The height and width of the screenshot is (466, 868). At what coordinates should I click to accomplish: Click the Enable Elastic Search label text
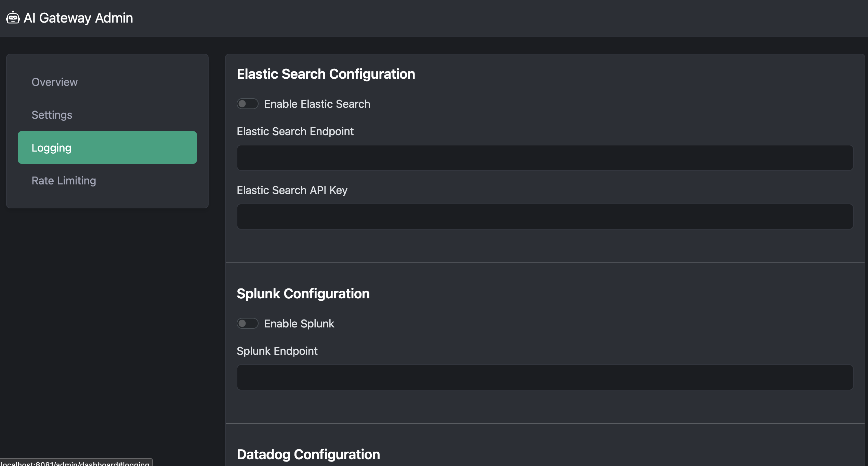tap(317, 104)
